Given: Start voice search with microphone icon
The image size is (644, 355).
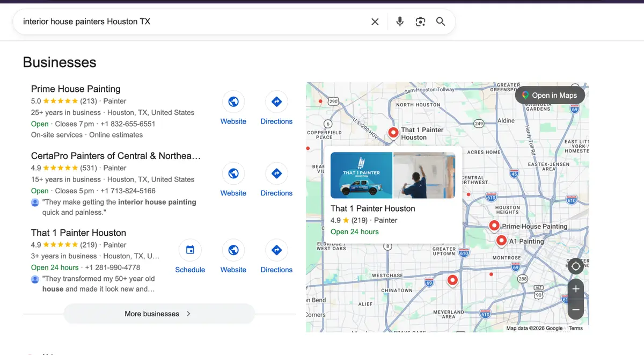Looking at the screenshot, I should [x=400, y=22].
